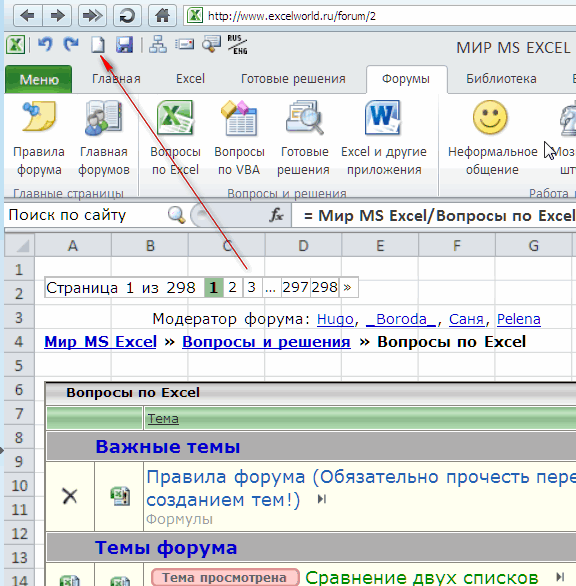
Task: Click the fx function icon
Action: pos(276,215)
